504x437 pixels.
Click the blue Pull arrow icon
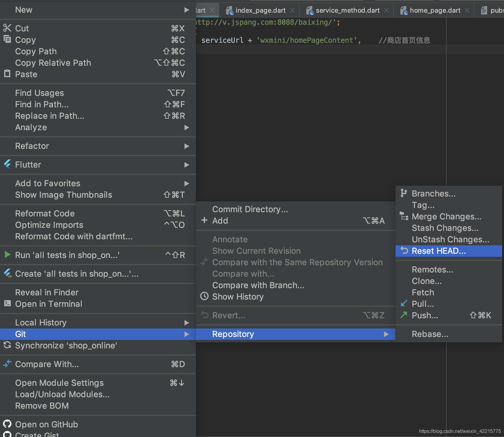click(404, 303)
